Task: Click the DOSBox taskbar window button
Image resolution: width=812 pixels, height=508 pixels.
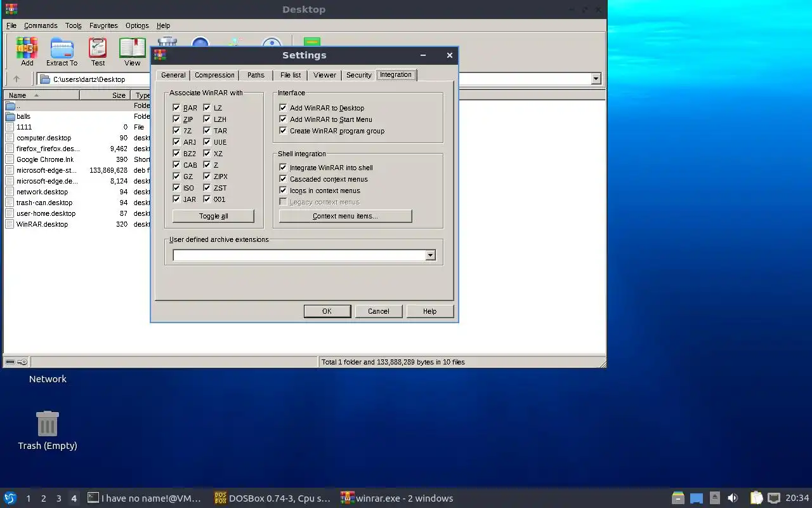Action: coord(273,498)
